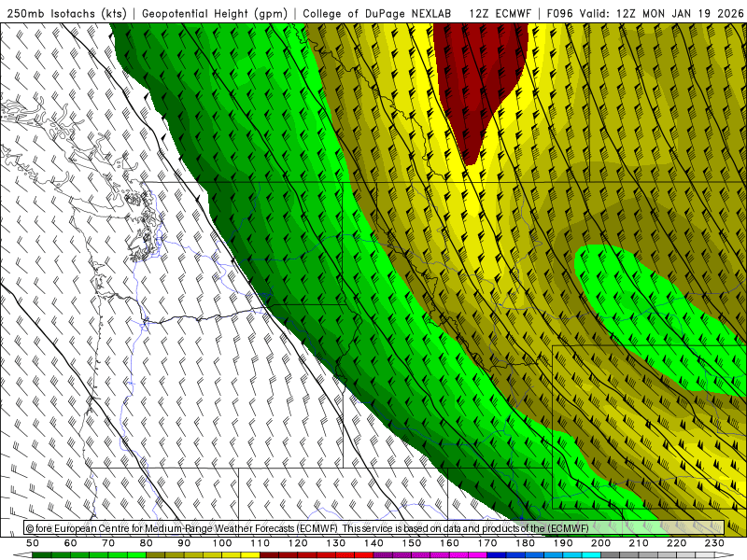Click the dark green legend swatch below 50
Viewport: 747px width, 560px height.
[x=42, y=555]
